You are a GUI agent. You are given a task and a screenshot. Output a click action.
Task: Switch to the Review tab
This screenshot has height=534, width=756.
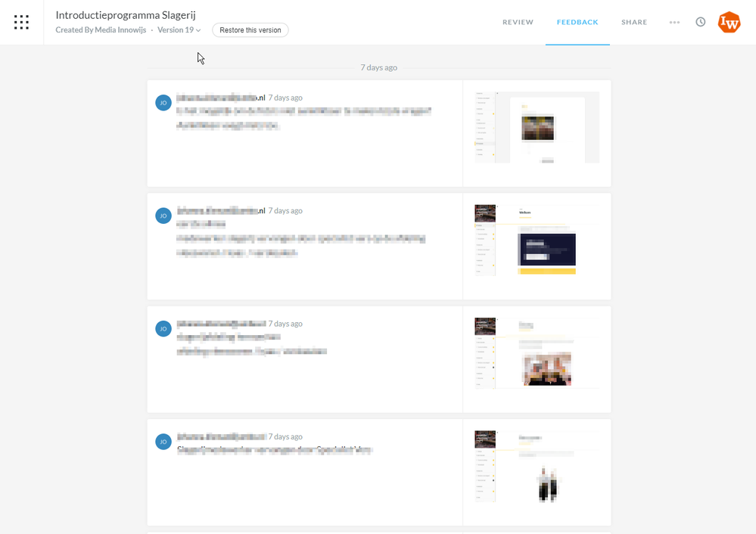pos(518,22)
